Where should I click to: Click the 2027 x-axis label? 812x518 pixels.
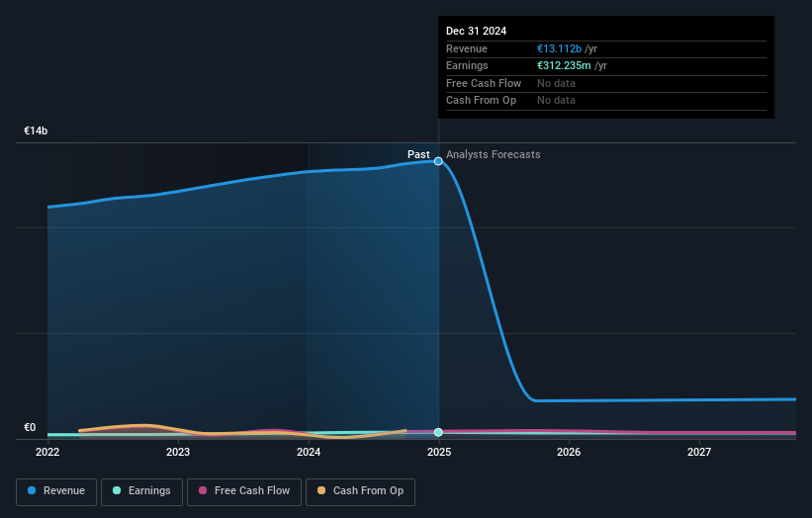(x=699, y=452)
